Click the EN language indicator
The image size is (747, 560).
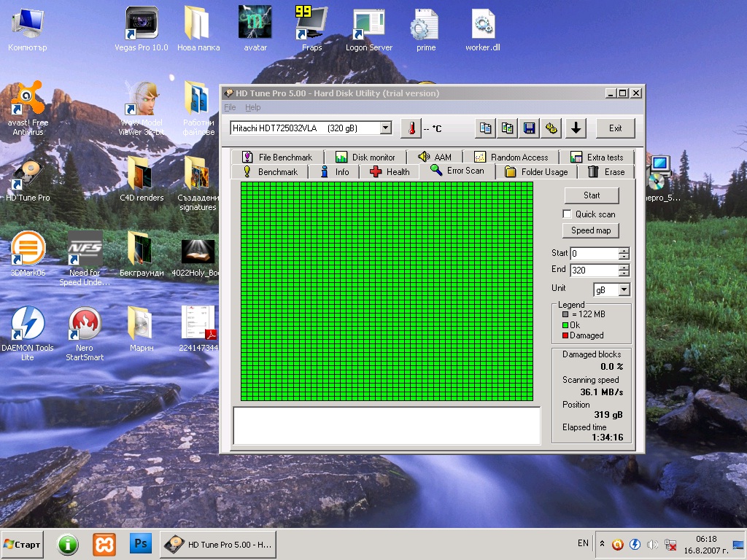(x=583, y=543)
